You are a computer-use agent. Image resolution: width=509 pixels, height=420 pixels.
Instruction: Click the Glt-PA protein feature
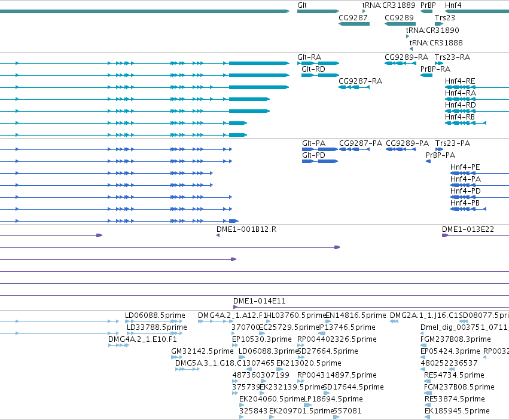(x=320, y=149)
